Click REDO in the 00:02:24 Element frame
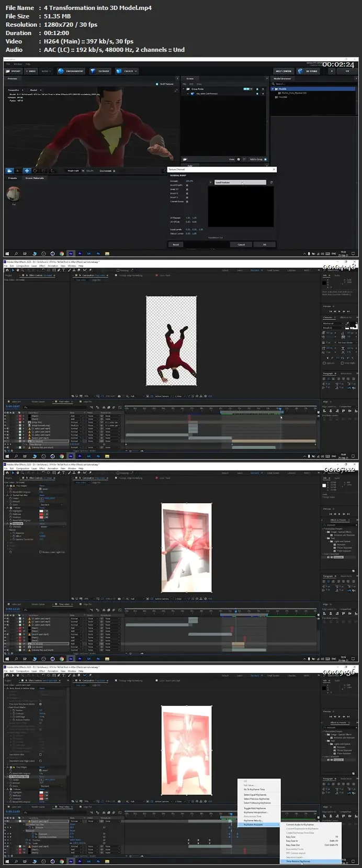Screen dimensions: 362x868 tap(46, 71)
